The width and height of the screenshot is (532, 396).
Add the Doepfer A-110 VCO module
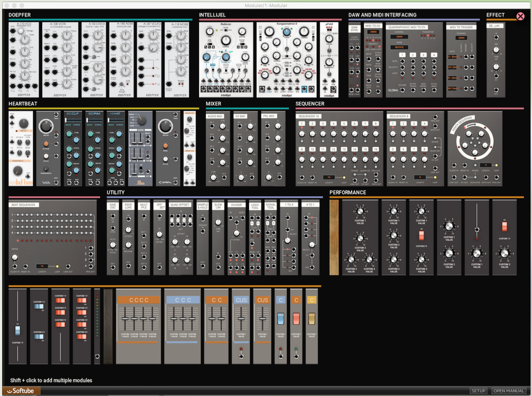click(x=23, y=60)
